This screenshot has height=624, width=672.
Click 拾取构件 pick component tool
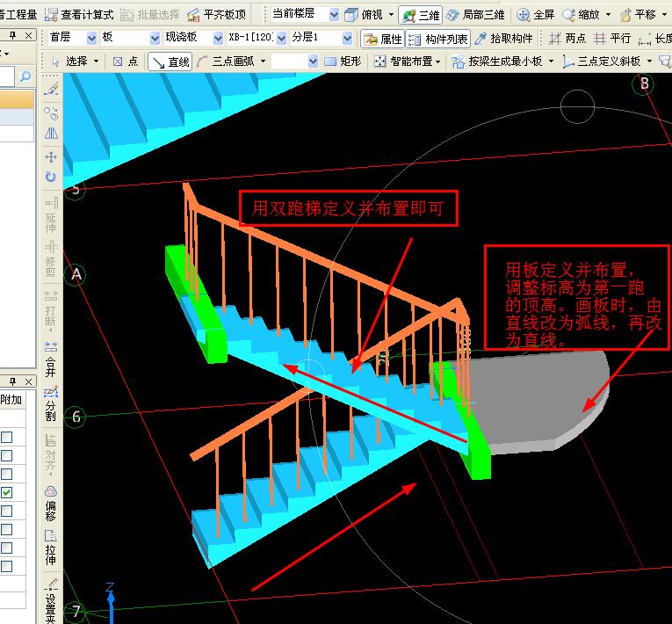pos(503,39)
